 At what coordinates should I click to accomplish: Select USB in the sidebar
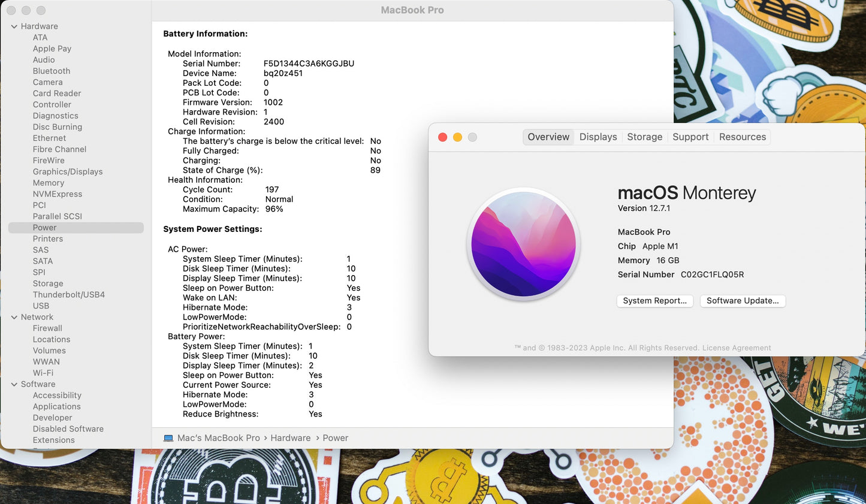(41, 306)
